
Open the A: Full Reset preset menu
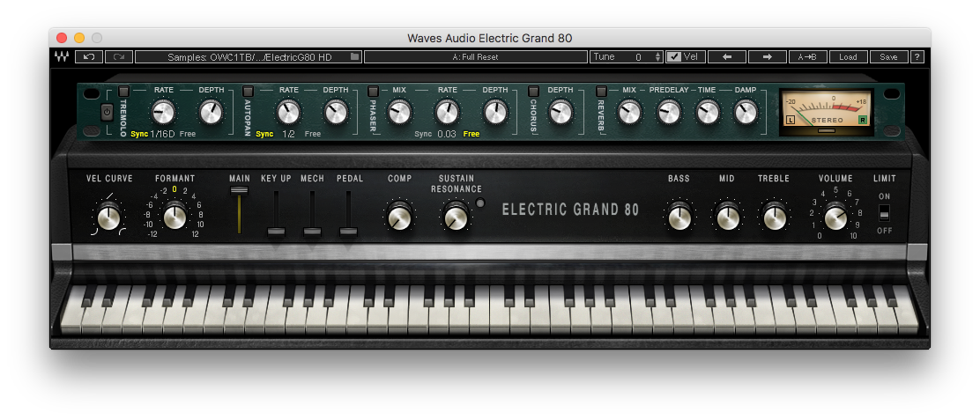[475, 56]
